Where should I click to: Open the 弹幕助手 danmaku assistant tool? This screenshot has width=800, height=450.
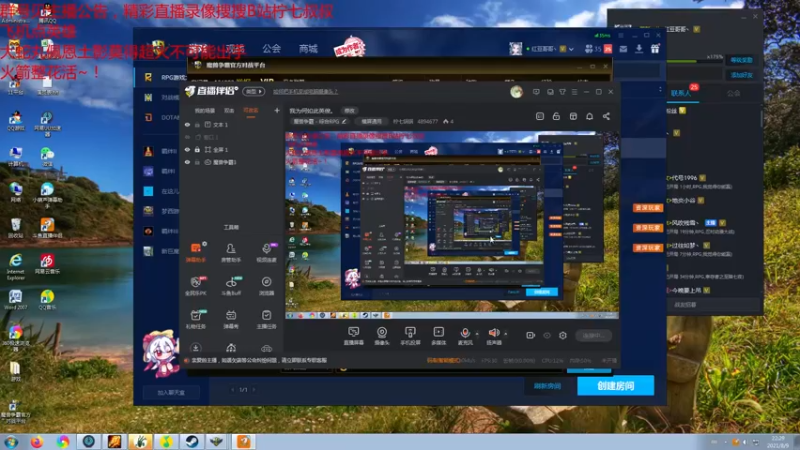[196, 252]
